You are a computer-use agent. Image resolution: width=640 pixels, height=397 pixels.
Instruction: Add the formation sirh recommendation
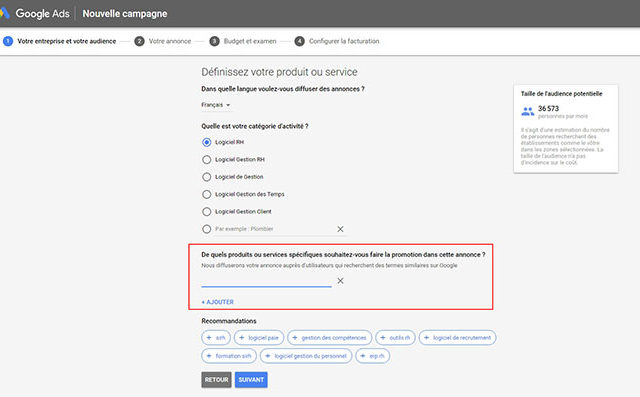229,356
